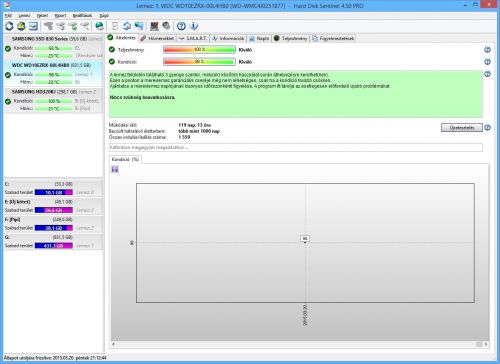Switch to the Hőmérséklet tab

tap(157, 38)
